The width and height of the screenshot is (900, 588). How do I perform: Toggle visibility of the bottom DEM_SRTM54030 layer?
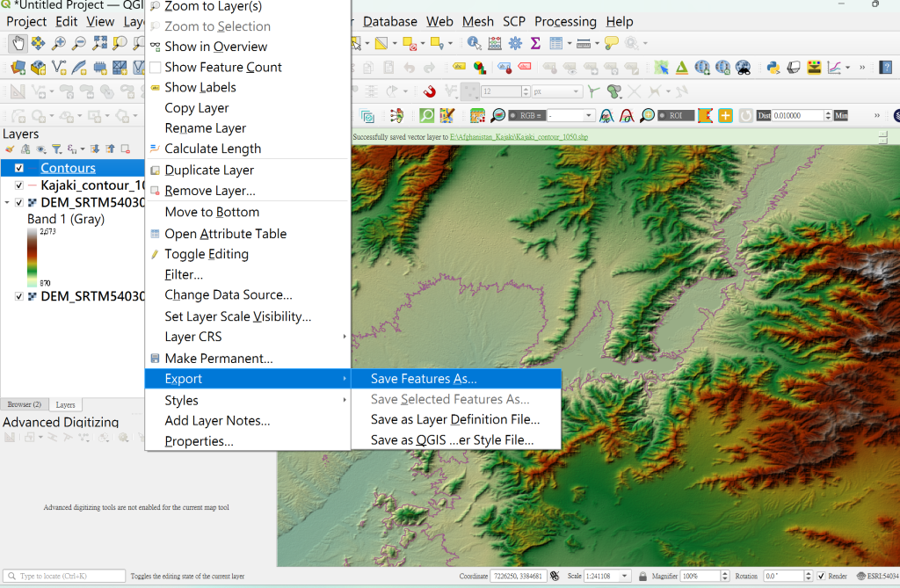(19, 296)
